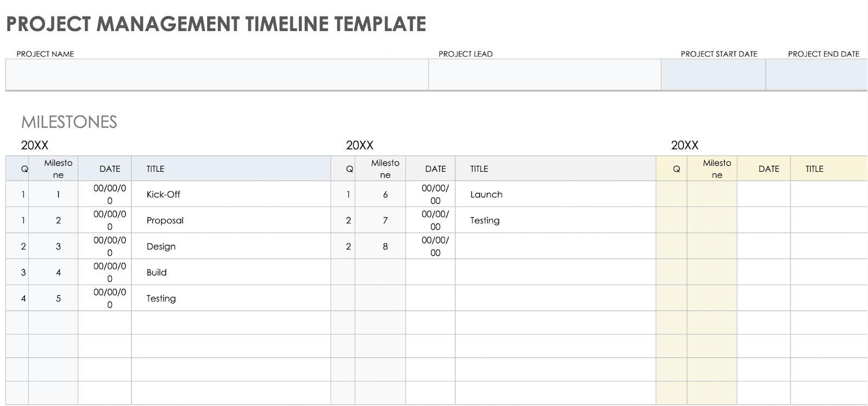Click the third 20XX year label
868x406 pixels.
685,145
